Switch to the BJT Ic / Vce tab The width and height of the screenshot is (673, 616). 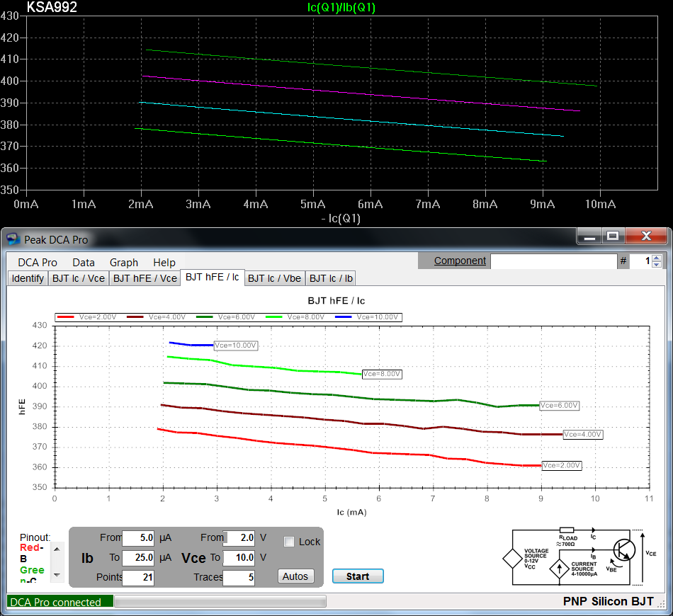pos(79,278)
